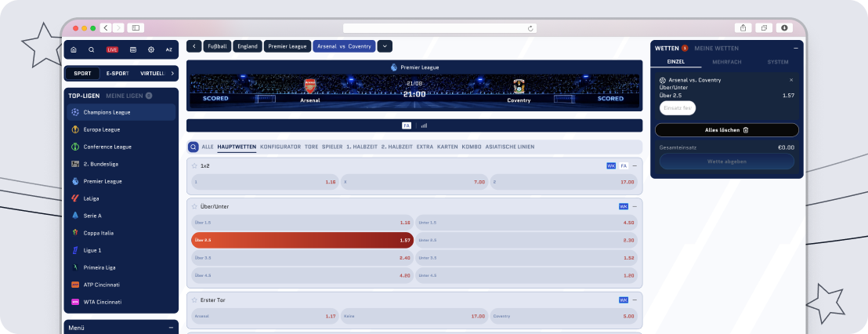
Task: Open Champions League in Top-Ligen
Action: (121, 112)
